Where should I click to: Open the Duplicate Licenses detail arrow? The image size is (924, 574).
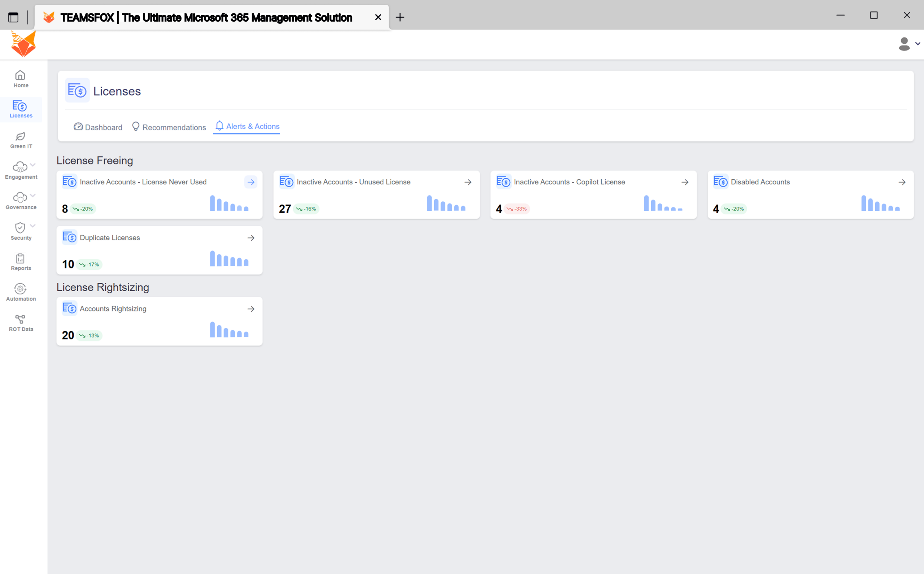pos(250,238)
